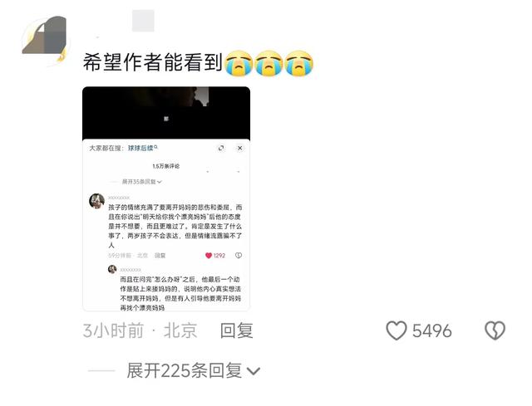Click the broken-heart dislike icon

tap(495, 330)
